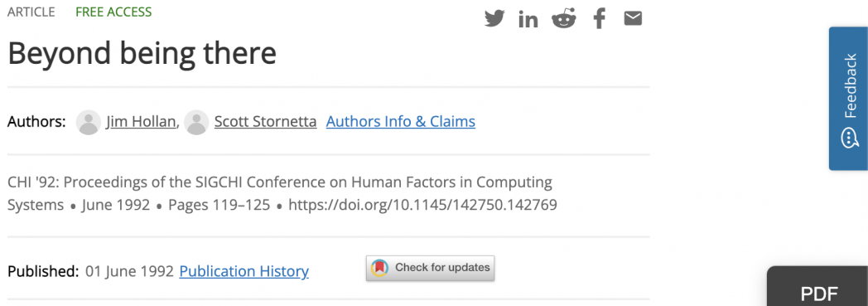Share the article on LinkedIn
Screen dimensions: 868x306
528,19
